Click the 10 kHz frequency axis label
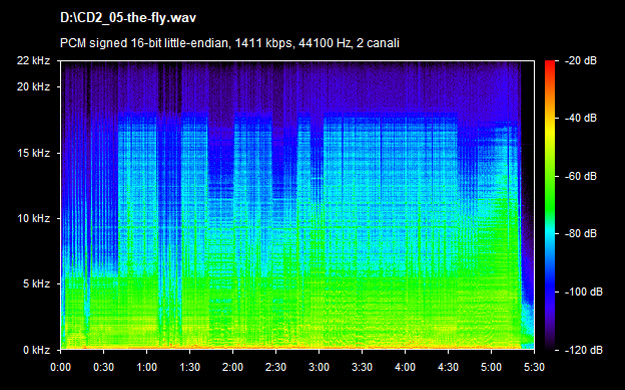This screenshot has width=625, height=390. click(x=33, y=218)
